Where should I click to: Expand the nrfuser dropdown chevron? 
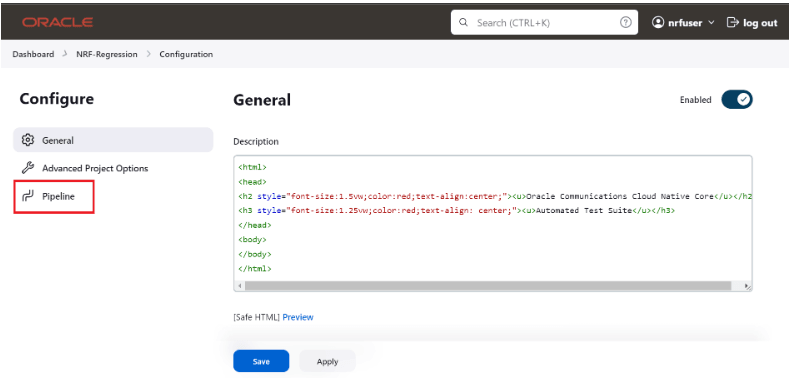coord(711,23)
